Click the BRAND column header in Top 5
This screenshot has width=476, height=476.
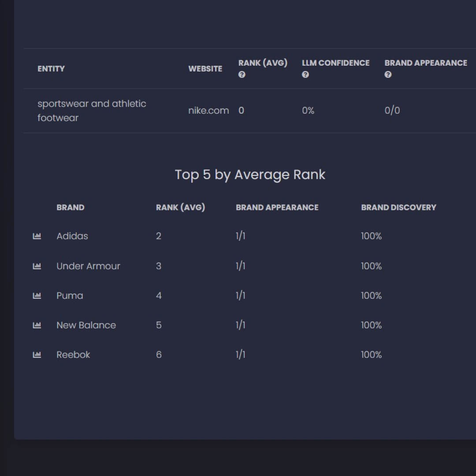tap(71, 208)
